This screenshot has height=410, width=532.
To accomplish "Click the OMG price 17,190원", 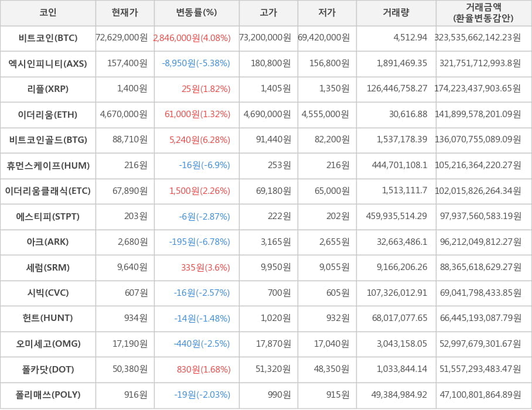I will click(x=130, y=344).
